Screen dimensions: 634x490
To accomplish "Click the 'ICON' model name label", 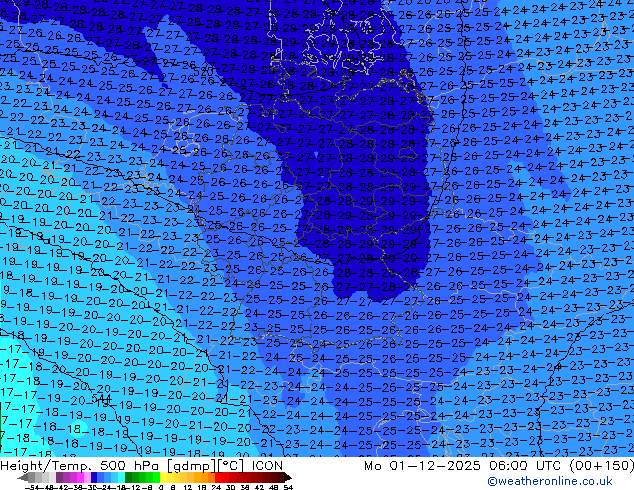I will click(x=267, y=465).
